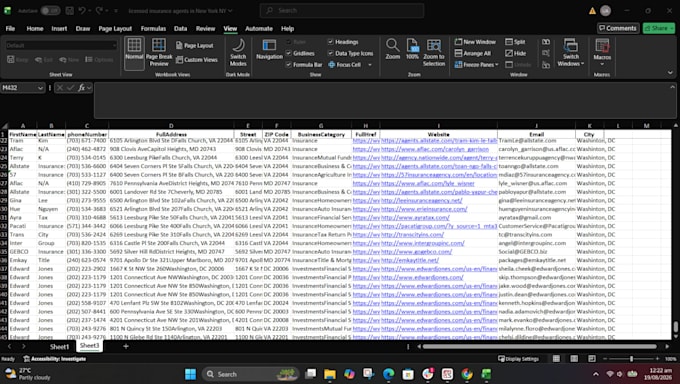680x384 pixels.
Task: Open the Formulas tab
Action: tap(153, 29)
